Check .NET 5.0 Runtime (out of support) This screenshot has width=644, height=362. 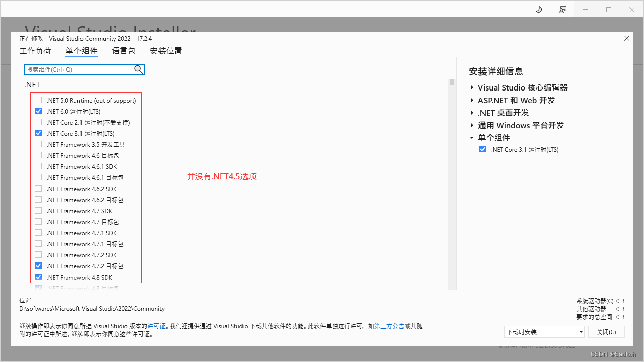tap(38, 100)
